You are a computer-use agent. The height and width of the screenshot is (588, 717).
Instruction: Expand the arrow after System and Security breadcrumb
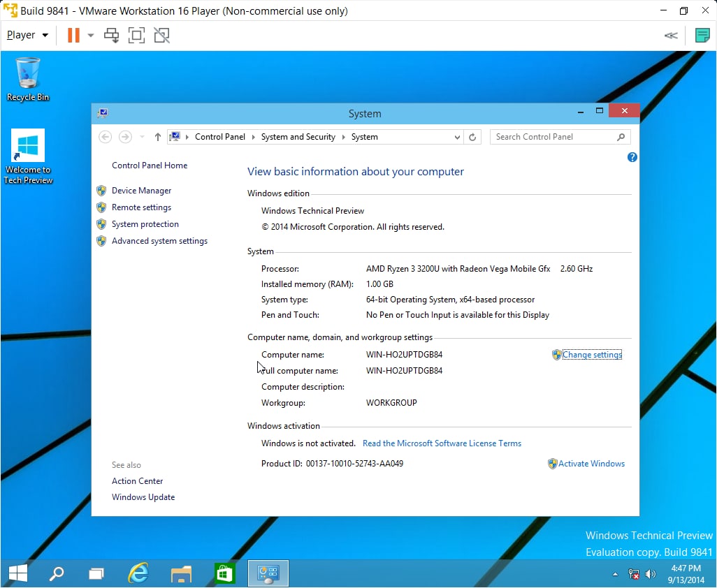(343, 137)
